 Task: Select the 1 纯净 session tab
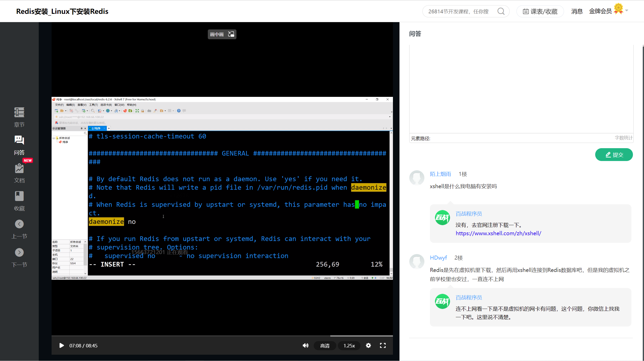tap(97, 128)
